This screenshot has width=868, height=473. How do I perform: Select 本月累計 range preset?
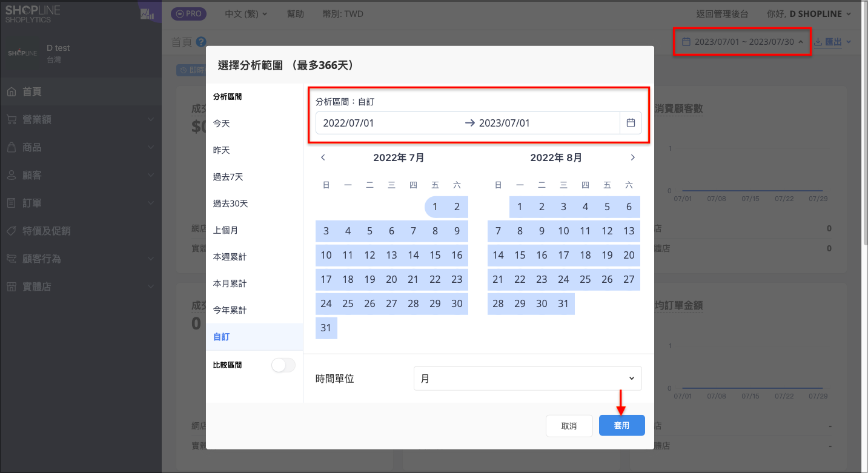click(x=254, y=283)
